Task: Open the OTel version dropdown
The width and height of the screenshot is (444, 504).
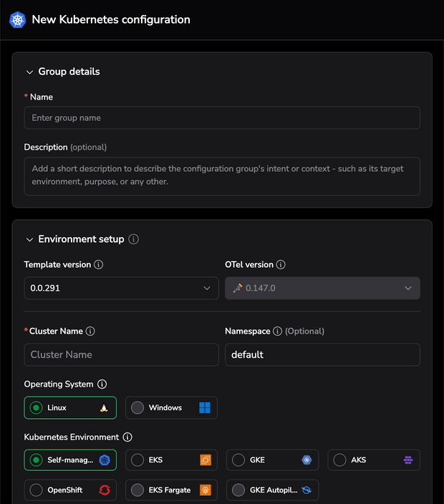Action: 322,288
